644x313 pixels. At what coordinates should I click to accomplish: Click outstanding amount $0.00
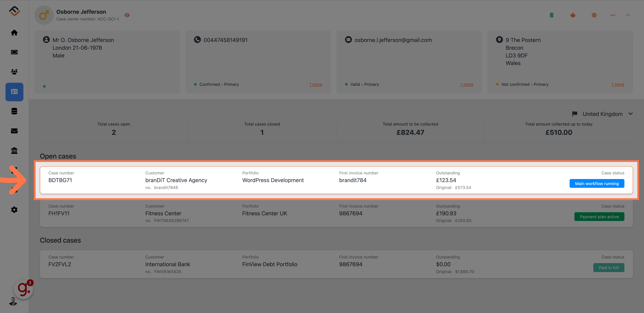point(443,264)
